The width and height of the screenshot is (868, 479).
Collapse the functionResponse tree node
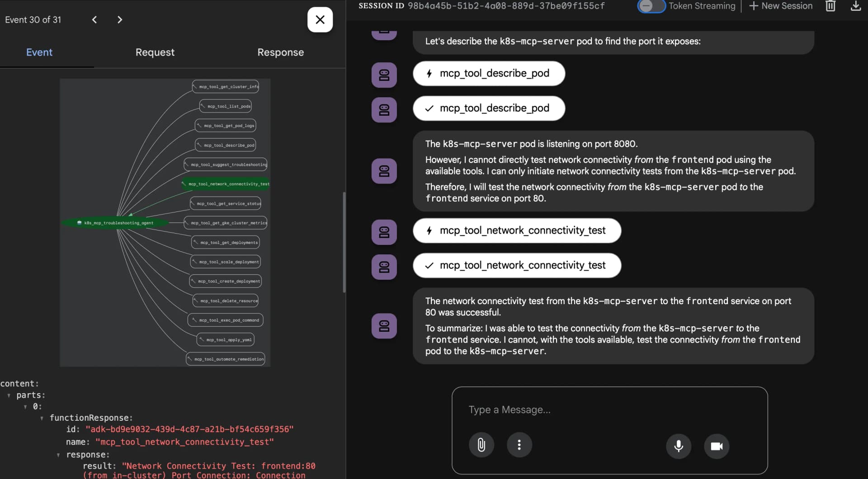pyautogui.click(x=42, y=418)
